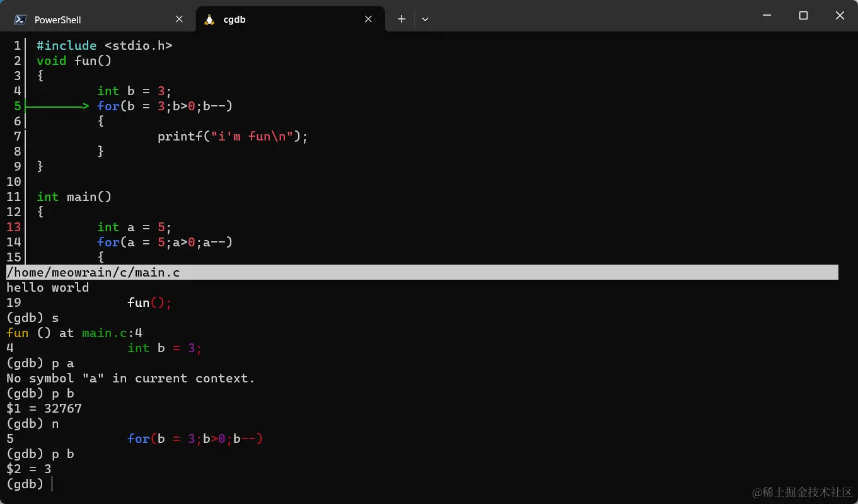Click the '(gdb) p a' command
This screenshot has width=858, height=504.
click(x=40, y=363)
